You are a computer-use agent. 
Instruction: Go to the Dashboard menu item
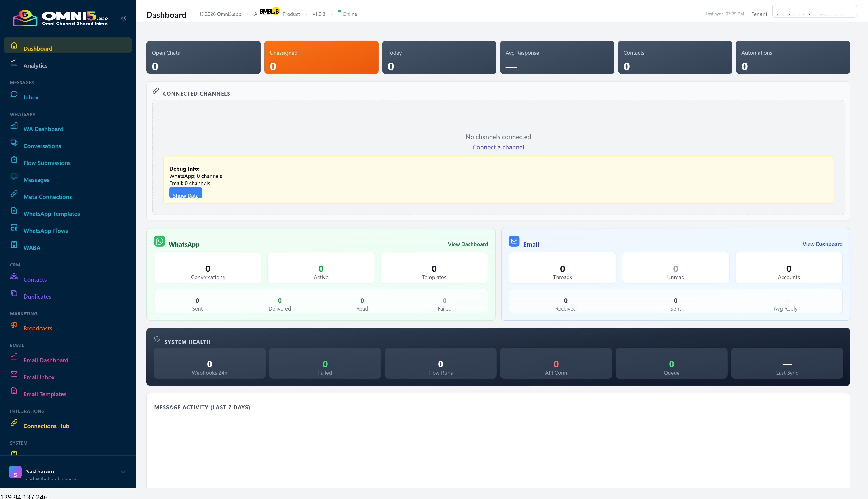pos(38,48)
